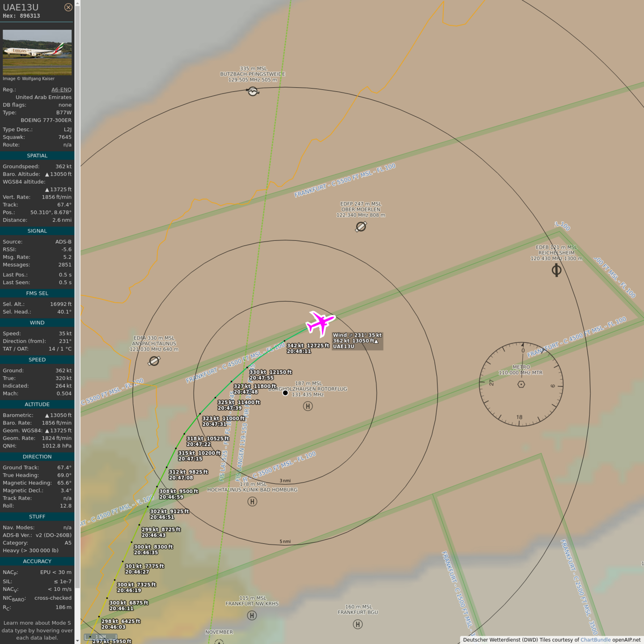Open the A6-ENQ registration link
The image size is (644, 644).
(x=61, y=89)
